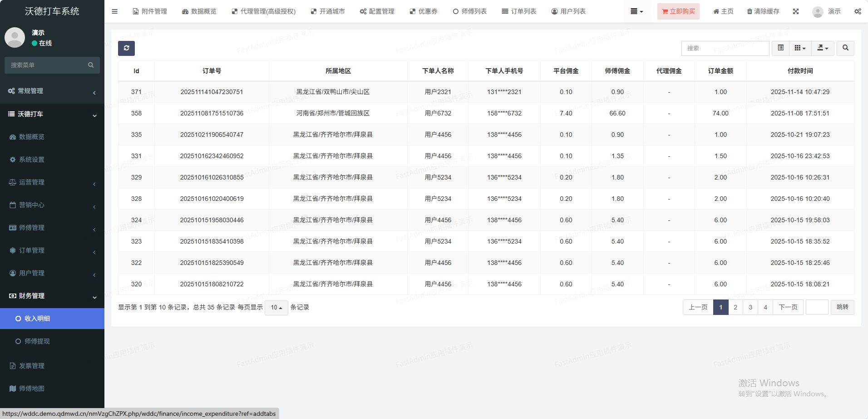The width and height of the screenshot is (868, 419).
Task: Expand the 运营管理 sidebar menu
Action: (x=52, y=182)
